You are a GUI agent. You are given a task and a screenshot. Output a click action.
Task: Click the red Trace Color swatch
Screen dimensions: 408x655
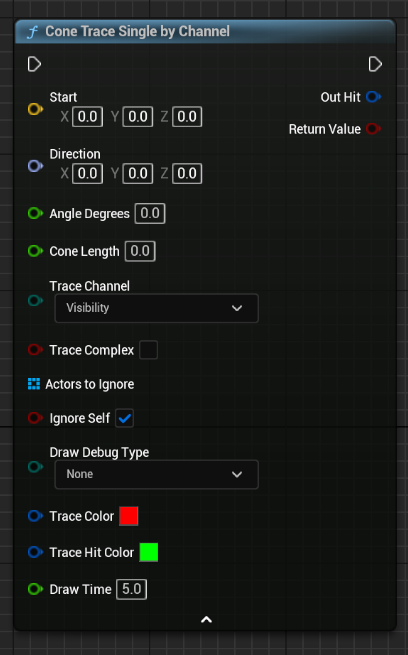tap(129, 516)
